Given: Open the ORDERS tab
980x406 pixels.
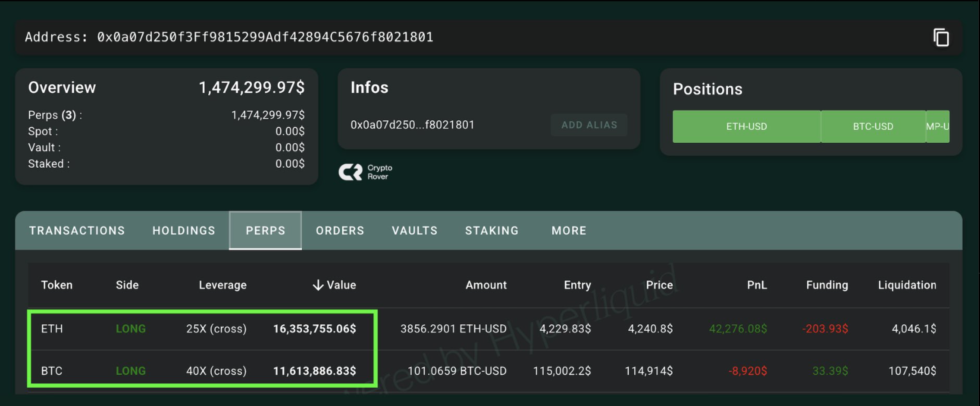Looking at the screenshot, I should coord(340,230).
